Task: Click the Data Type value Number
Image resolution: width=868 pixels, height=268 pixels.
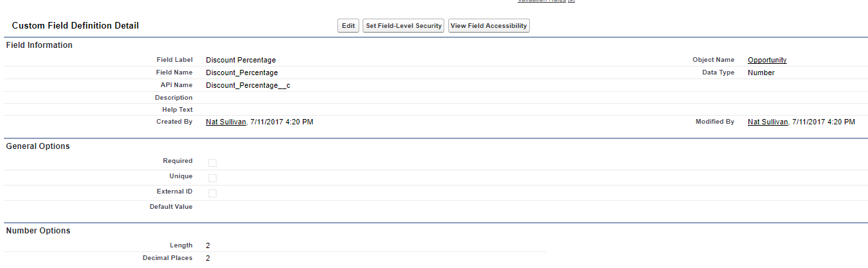Action: coord(761,72)
